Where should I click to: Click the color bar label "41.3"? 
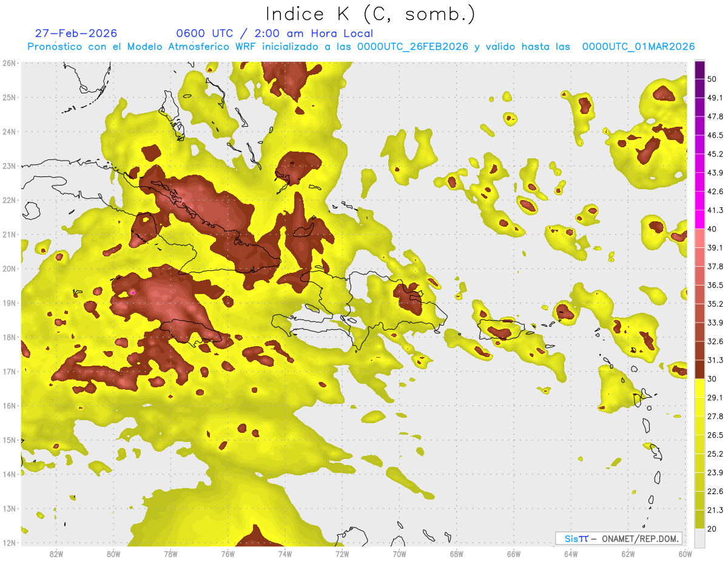tap(715, 210)
